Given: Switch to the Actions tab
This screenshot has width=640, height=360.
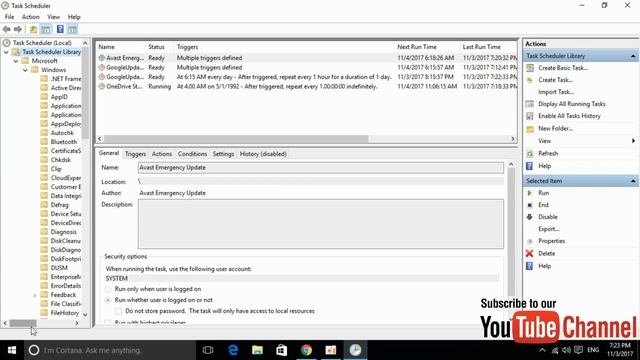Looking at the screenshot, I should [x=162, y=154].
